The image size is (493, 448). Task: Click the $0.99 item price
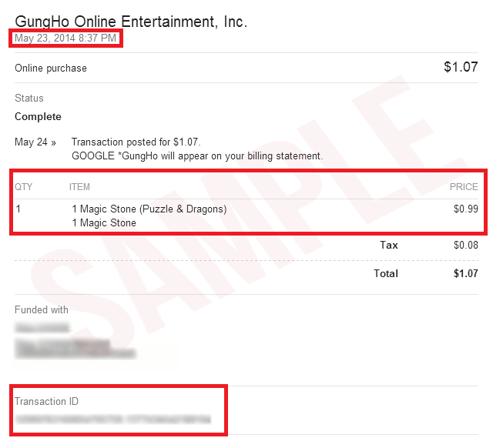pos(465,209)
